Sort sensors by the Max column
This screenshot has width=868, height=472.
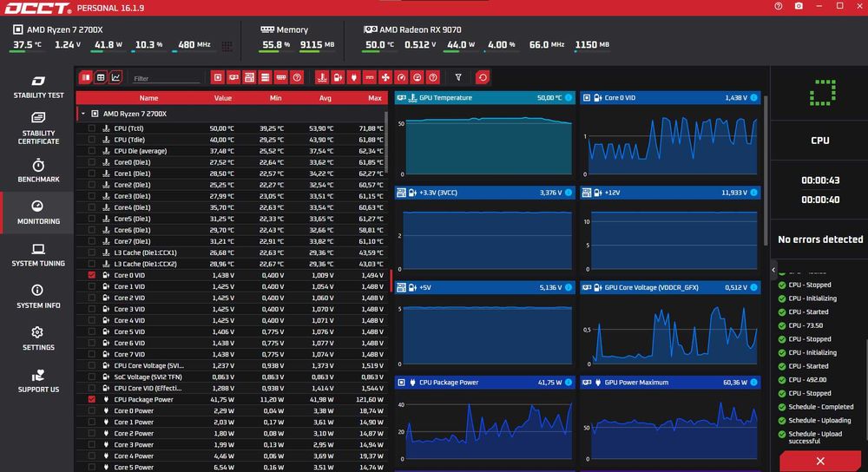coord(375,98)
